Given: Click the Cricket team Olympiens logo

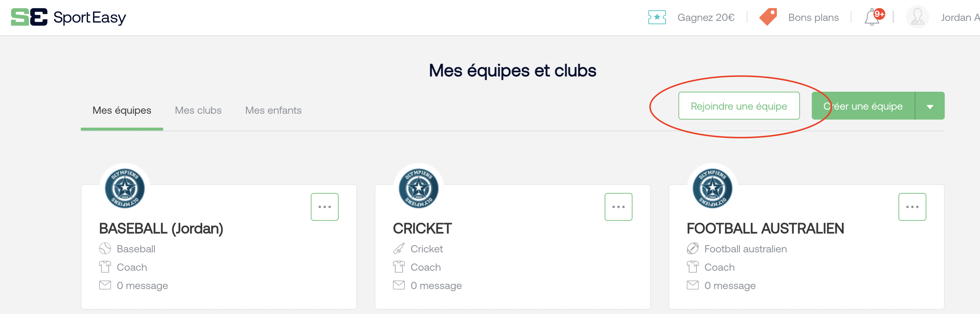Looking at the screenshot, I should tap(418, 189).
